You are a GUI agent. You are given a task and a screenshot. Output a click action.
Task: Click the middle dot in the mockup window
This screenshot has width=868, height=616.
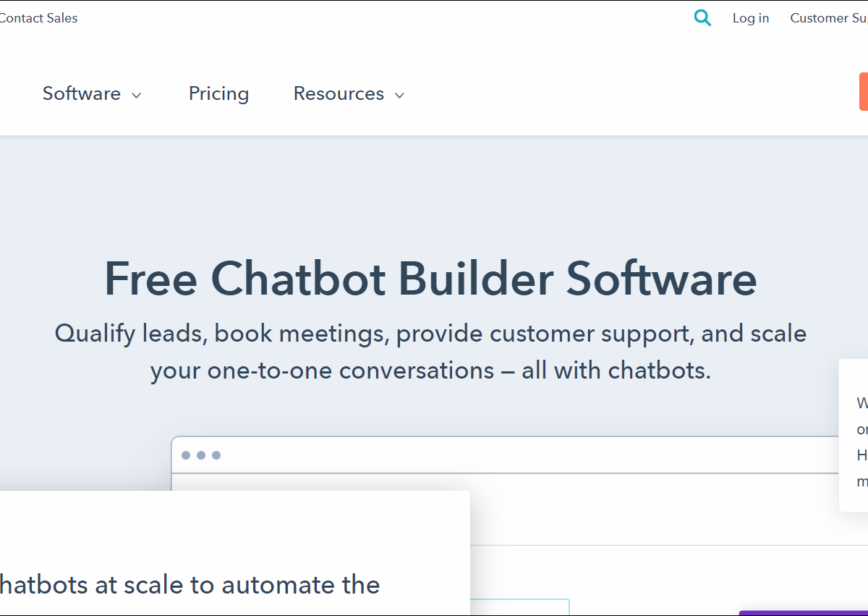tap(201, 455)
